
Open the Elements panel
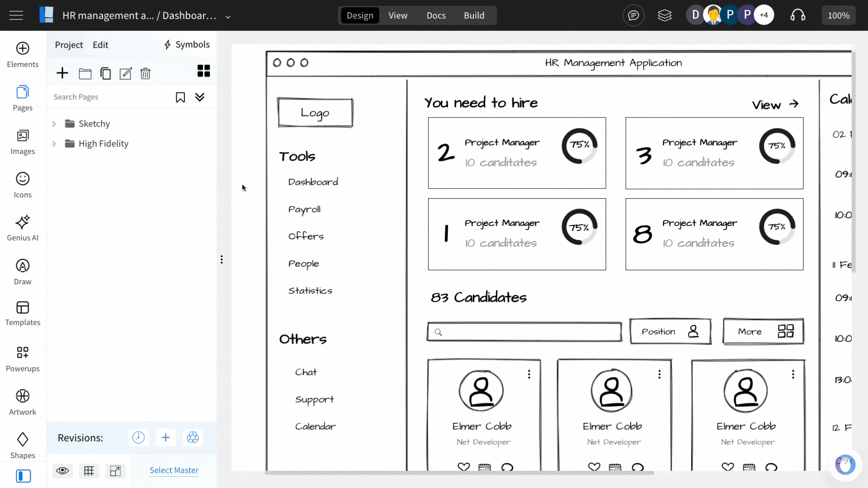pyautogui.click(x=23, y=54)
